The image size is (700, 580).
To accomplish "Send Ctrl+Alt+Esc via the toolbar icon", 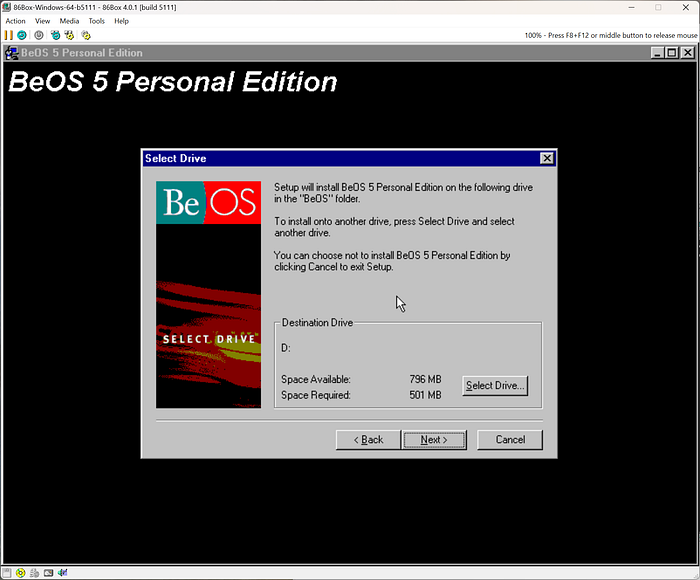I will tap(69, 35).
